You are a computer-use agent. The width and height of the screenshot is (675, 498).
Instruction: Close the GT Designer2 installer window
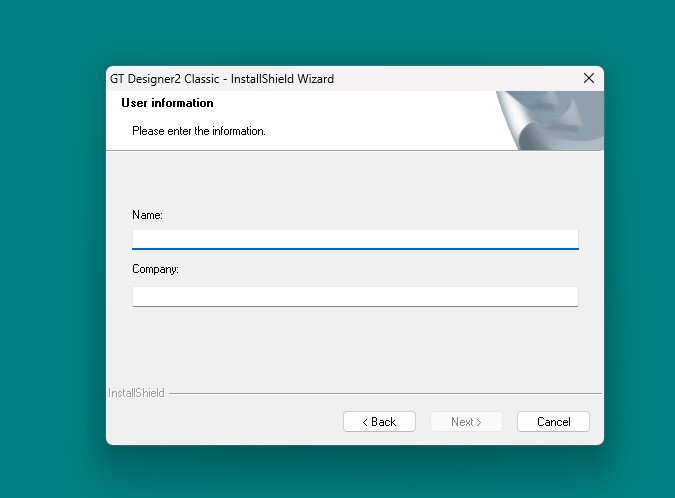coord(589,78)
